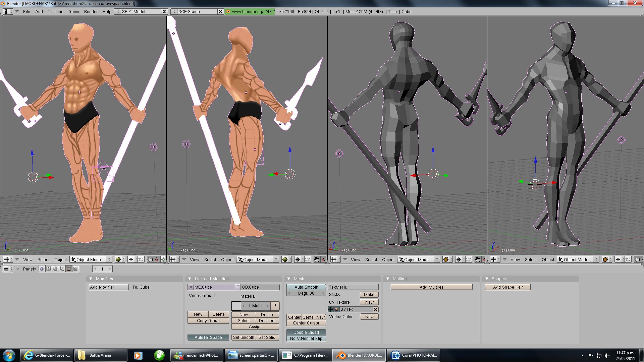Adjust the Degr: 30 smoothing angle field

point(306,293)
